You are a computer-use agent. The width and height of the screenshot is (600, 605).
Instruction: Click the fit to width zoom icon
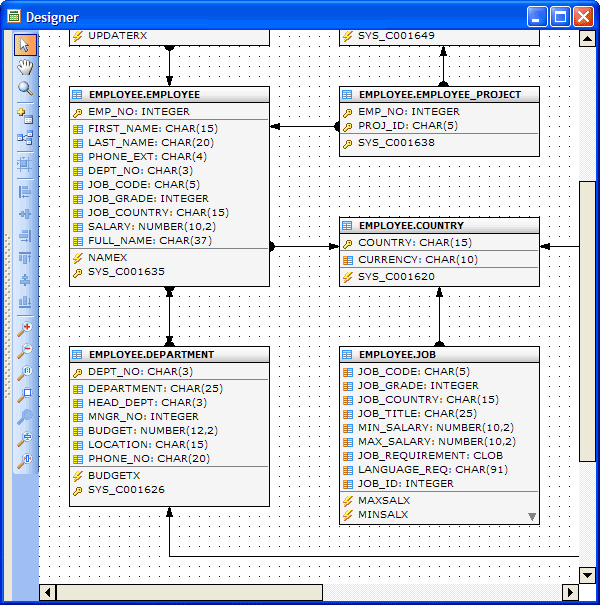point(25,461)
